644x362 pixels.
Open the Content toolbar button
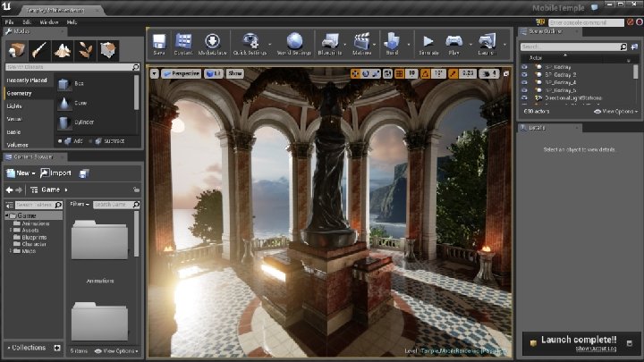click(x=183, y=44)
